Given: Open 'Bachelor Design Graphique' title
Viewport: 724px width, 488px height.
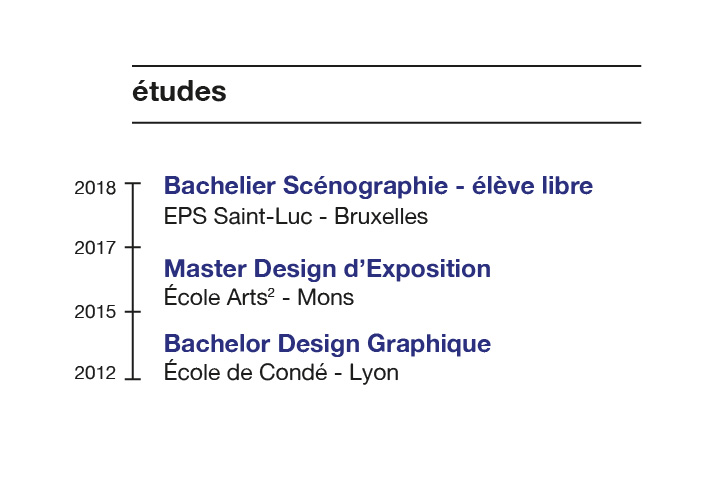Looking at the screenshot, I should tap(327, 344).
